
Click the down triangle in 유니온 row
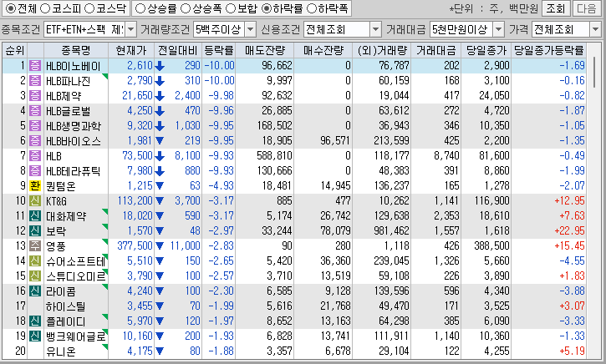[160, 351]
